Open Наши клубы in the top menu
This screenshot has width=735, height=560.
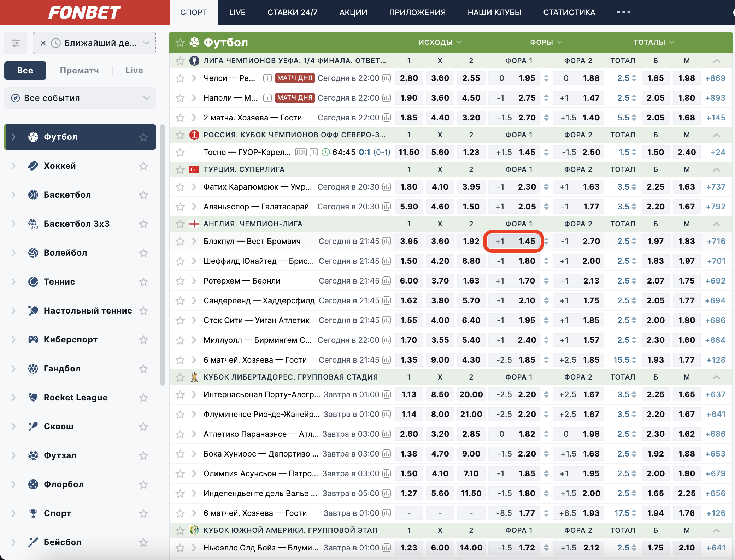tap(494, 12)
